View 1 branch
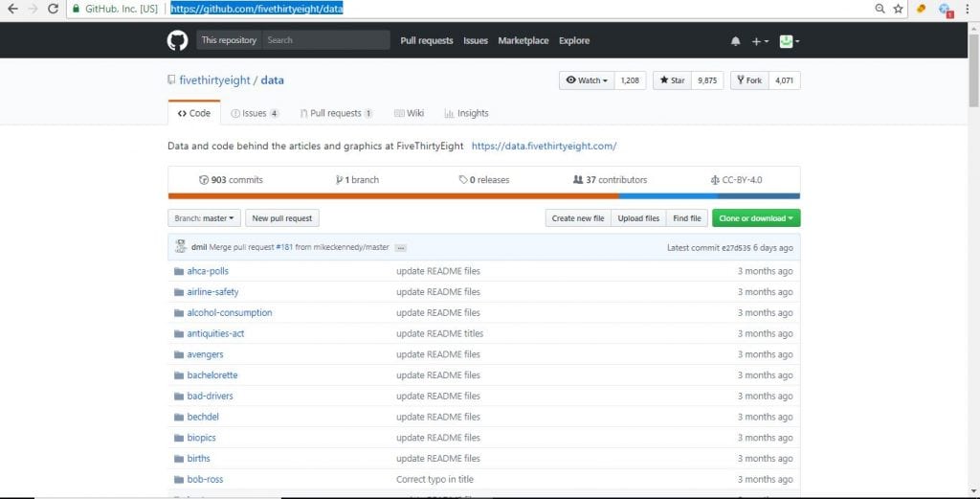This screenshot has width=980, height=499. pyautogui.click(x=358, y=180)
